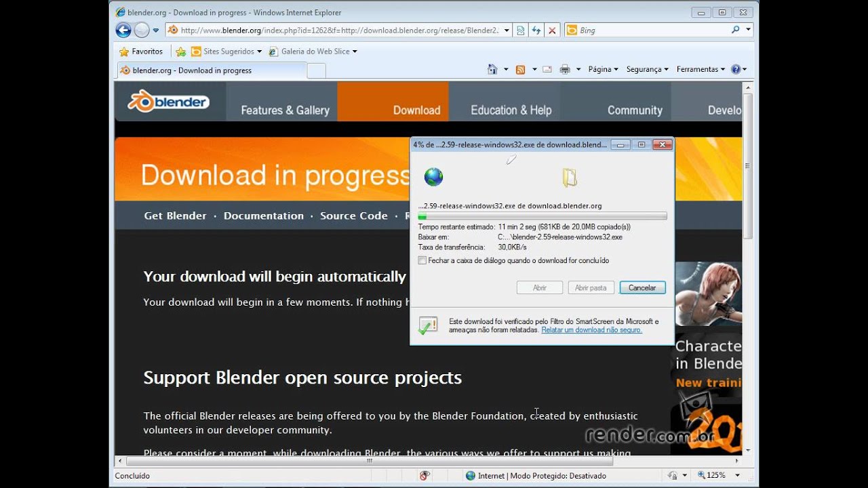Click into the Bing search field
The width and height of the screenshot is (868, 488).
click(x=651, y=30)
